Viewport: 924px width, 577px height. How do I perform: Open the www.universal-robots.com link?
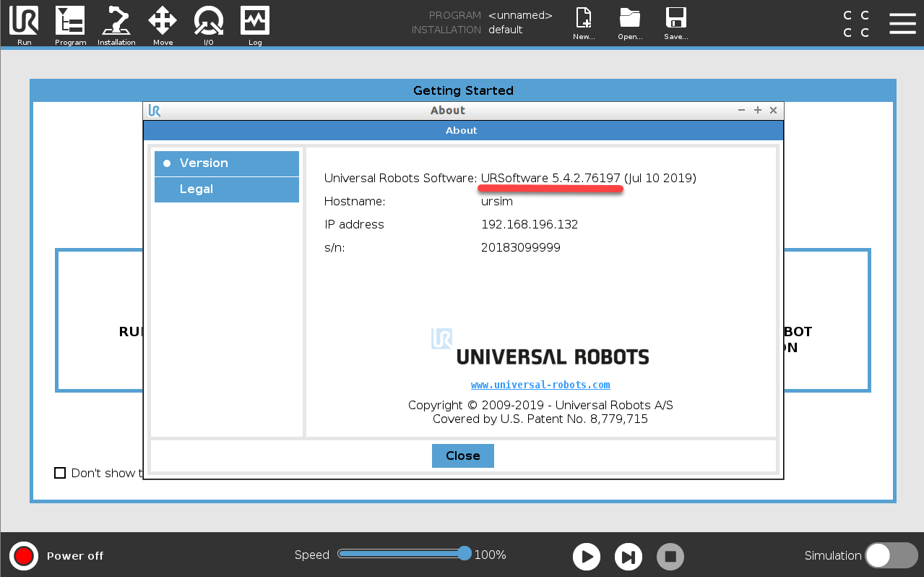(540, 385)
